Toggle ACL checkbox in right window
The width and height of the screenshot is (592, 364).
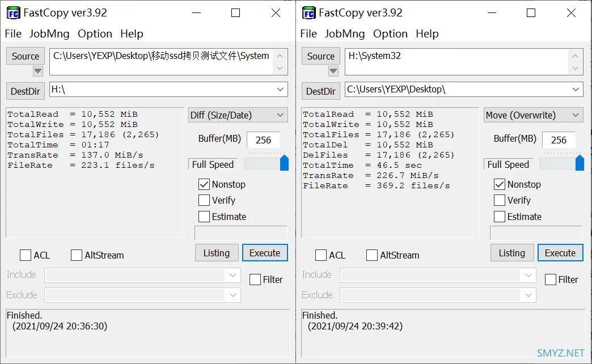coord(320,255)
